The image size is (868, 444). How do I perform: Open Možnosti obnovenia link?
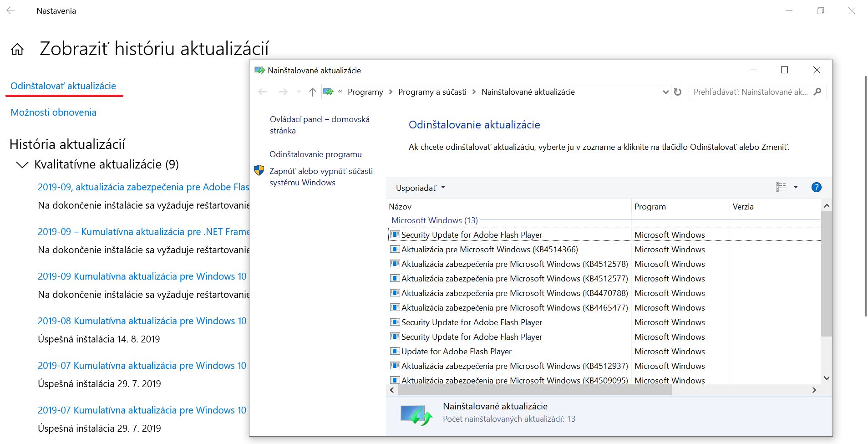[53, 112]
